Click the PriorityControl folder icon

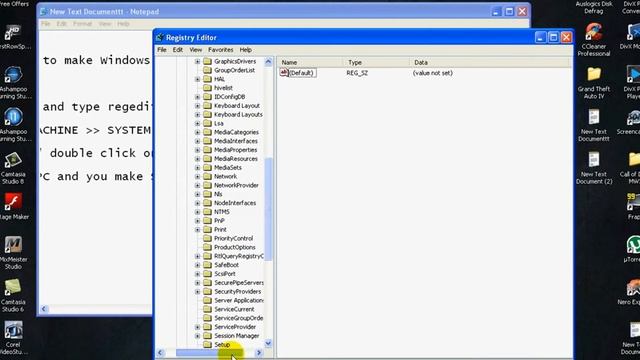click(x=207, y=238)
